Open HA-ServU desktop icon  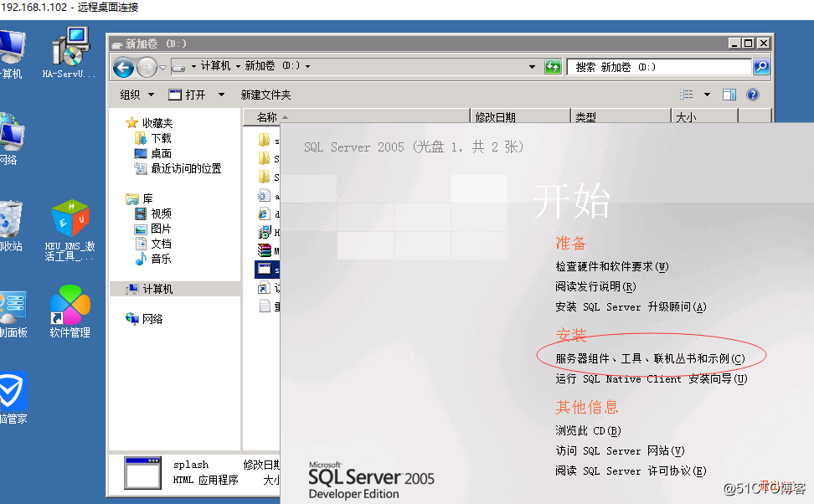[x=70, y=53]
